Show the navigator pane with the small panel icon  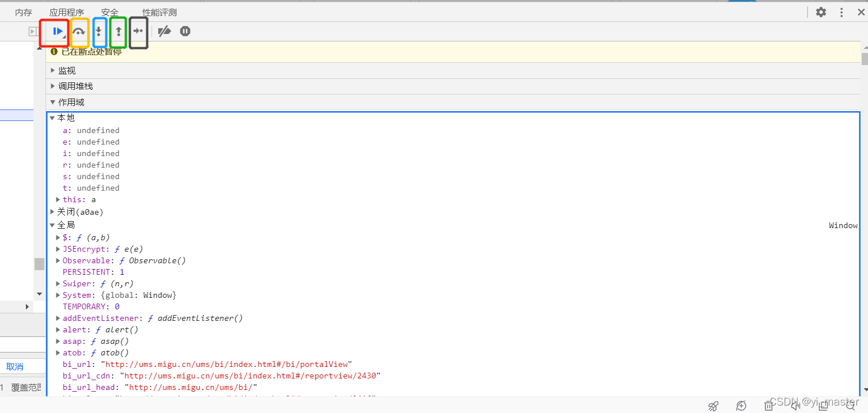(33, 32)
